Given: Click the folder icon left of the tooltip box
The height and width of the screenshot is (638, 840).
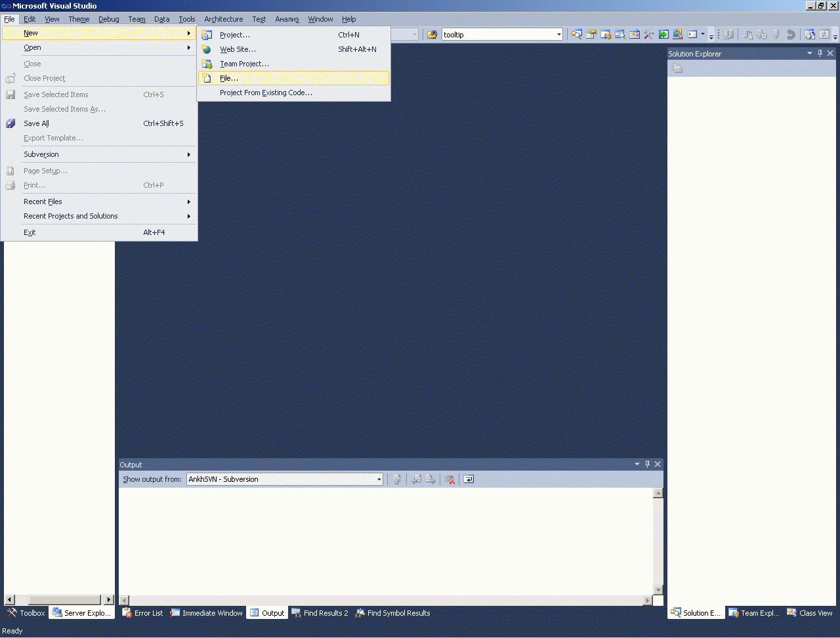Looking at the screenshot, I should [432, 35].
